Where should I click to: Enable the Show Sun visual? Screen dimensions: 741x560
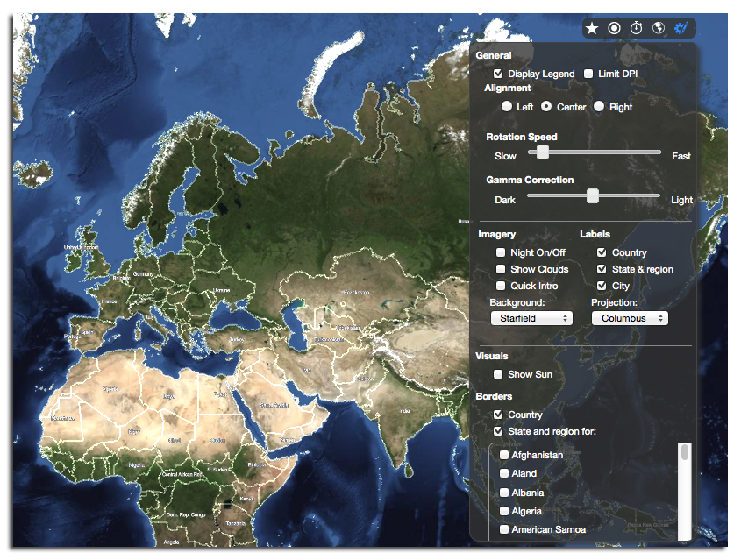(501, 373)
